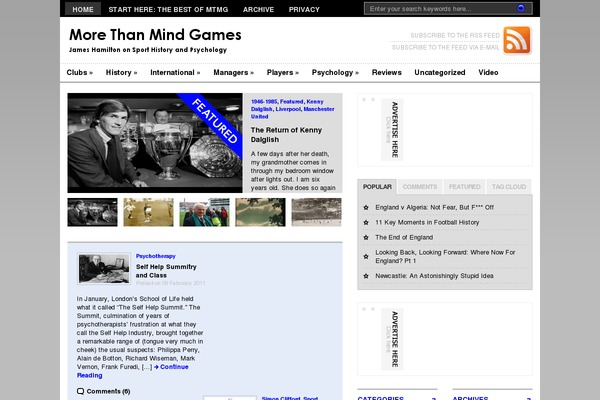This screenshot has height=400, width=600.
Task: Expand the Managers dropdown menu
Action: (x=233, y=72)
